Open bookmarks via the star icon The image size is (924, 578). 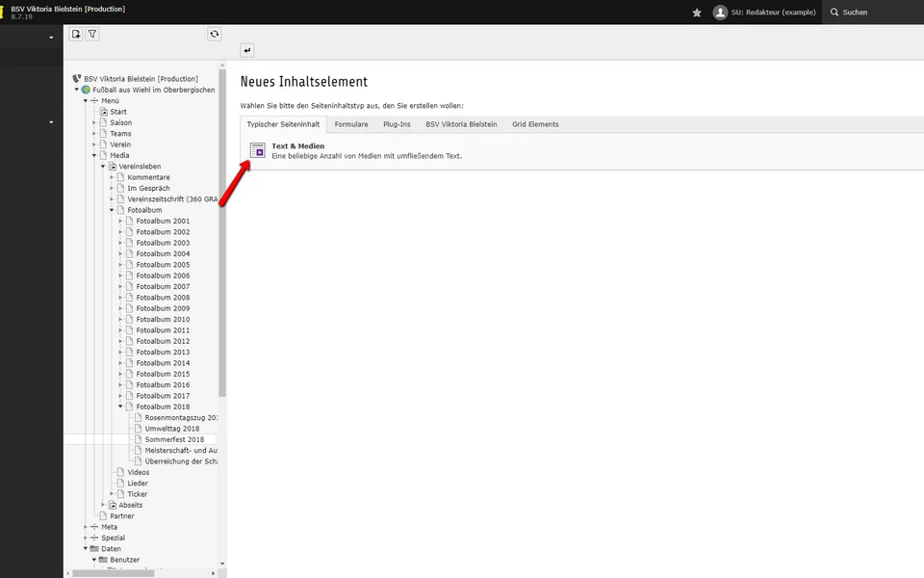tap(697, 13)
